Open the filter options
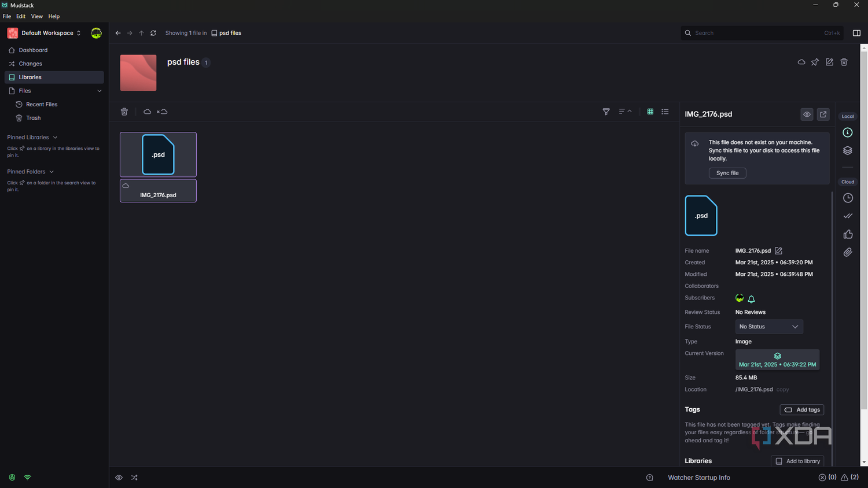Viewport: 868px width, 488px height. point(606,112)
